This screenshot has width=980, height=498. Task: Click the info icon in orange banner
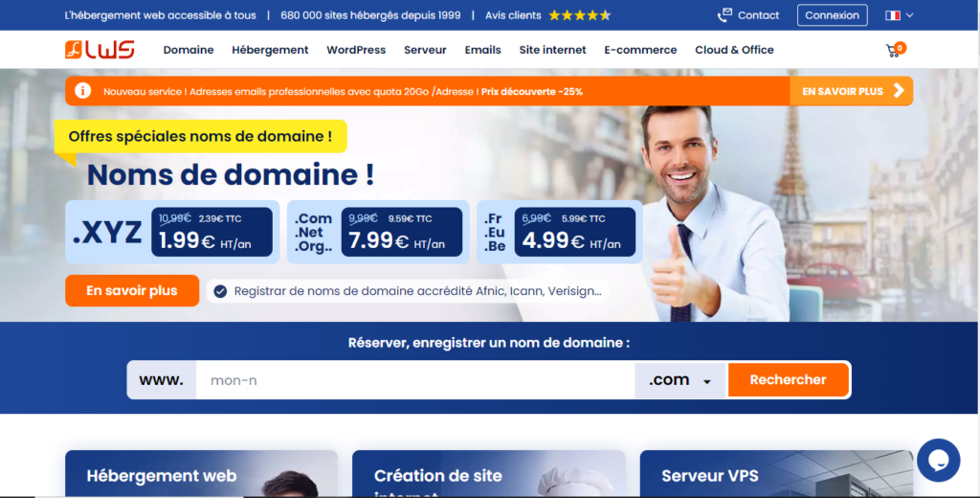83,91
